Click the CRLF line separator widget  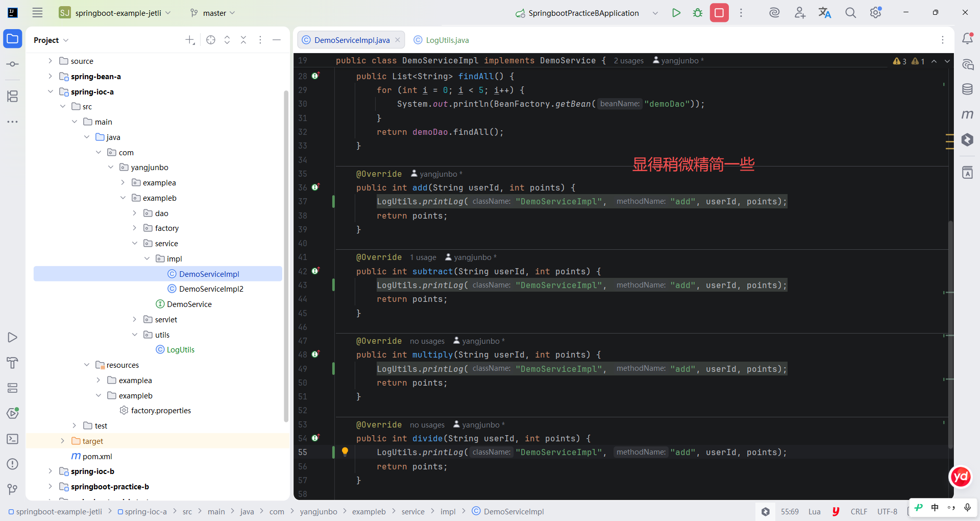coord(859,511)
